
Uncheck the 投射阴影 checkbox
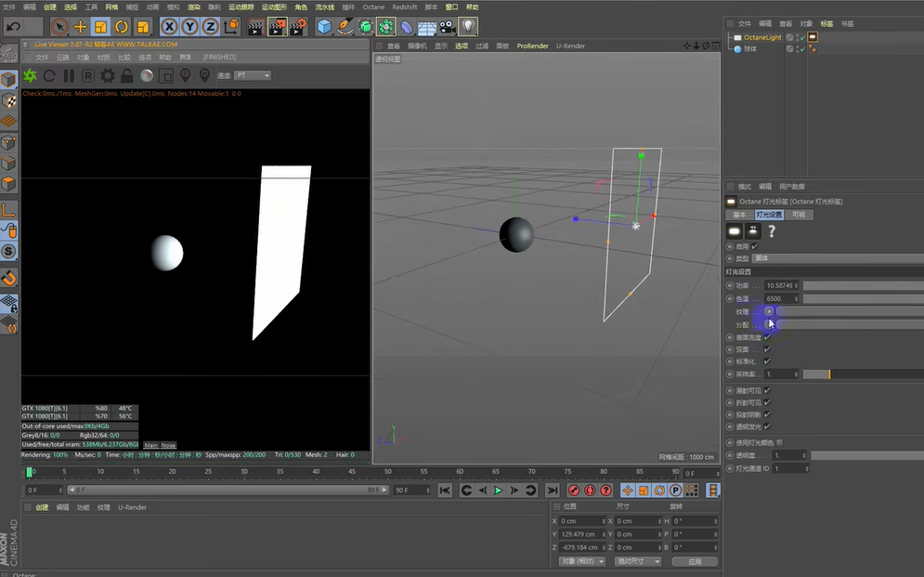coord(767,416)
